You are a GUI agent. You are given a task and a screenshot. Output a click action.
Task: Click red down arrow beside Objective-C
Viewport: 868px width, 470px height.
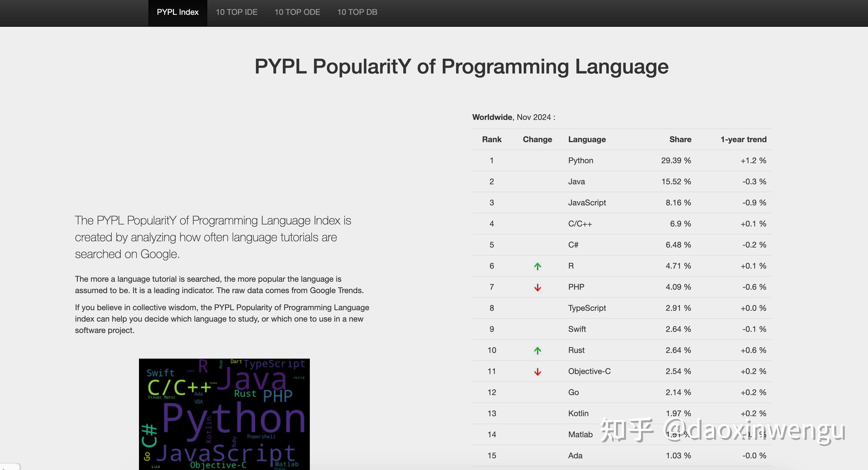[537, 371]
